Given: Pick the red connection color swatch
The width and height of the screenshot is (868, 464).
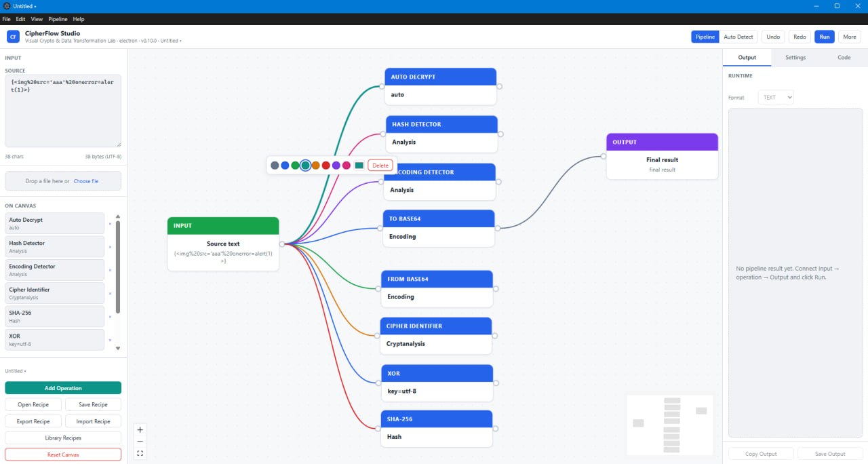Looking at the screenshot, I should (x=325, y=166).
